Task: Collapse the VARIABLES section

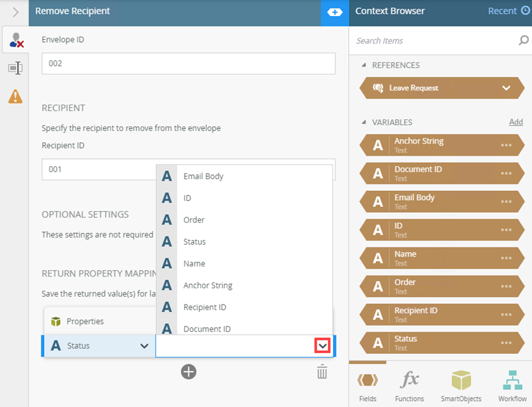Action: pyautogui.click(x=364, y=122)
